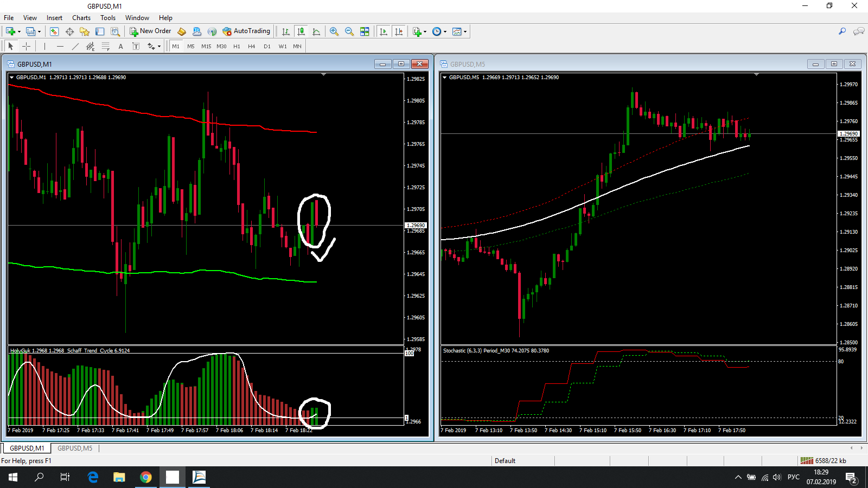Image resolution: width=868 pixels, height=488 pixels.
Task: Select the text label tool
Action: (136, 46)
